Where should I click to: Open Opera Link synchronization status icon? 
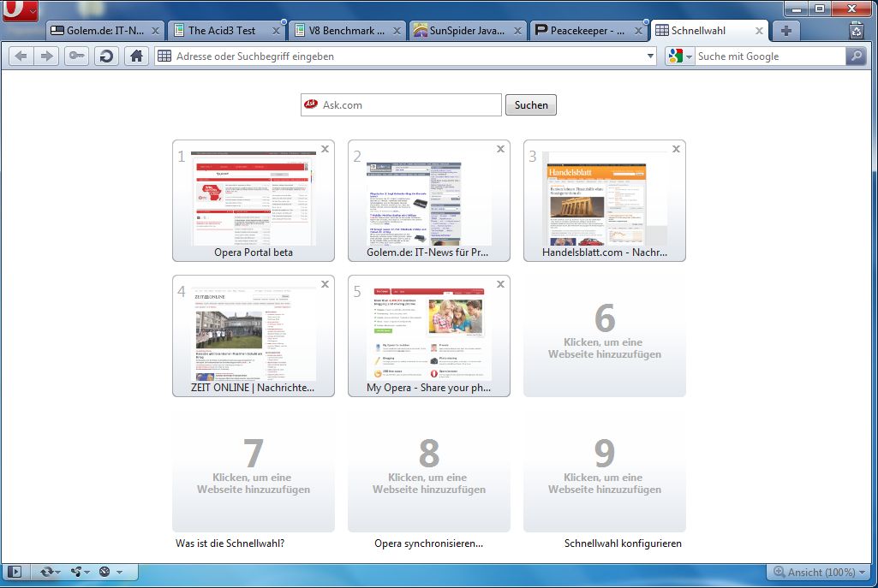pos(48,572)
